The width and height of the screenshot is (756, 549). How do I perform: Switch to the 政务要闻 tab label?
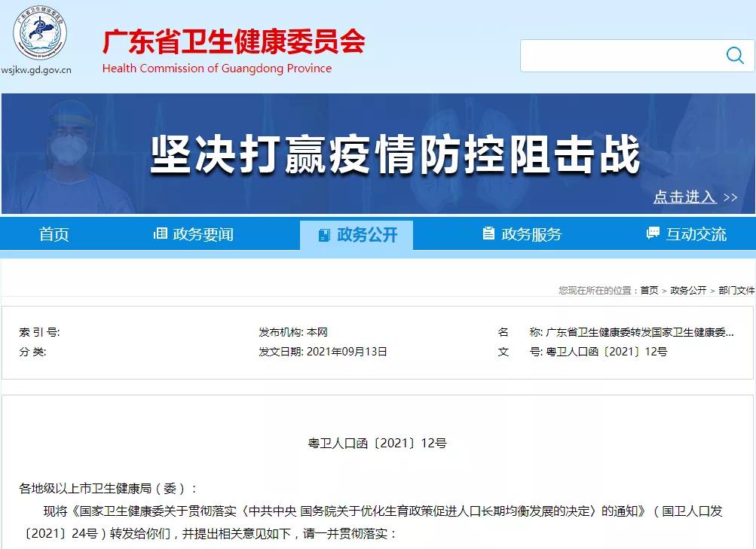click(x=203, y=234)
